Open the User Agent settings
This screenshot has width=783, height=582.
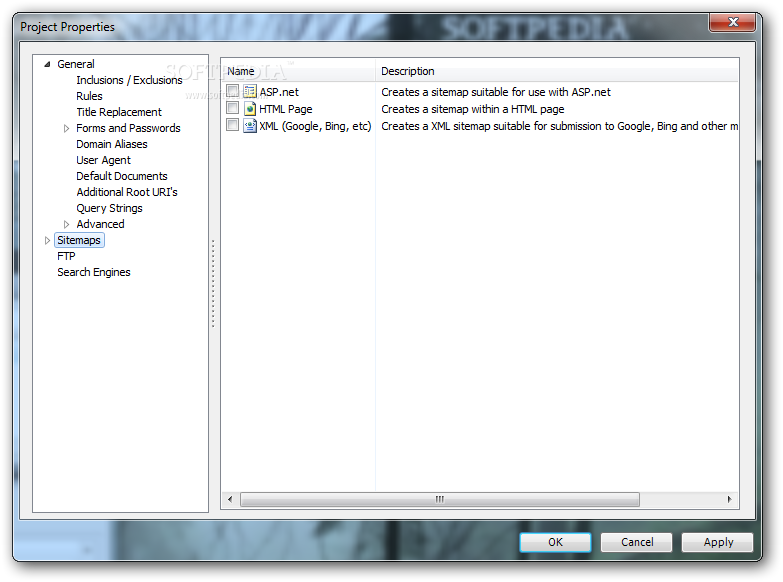tap(103, 160)
